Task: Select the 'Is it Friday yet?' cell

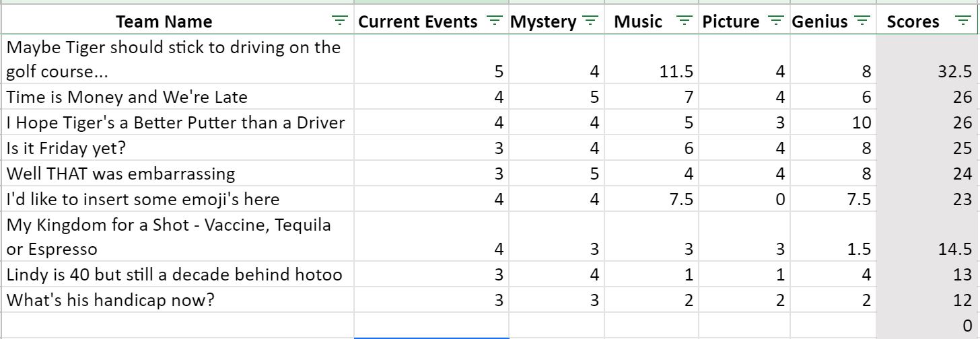Action: (177, 147)
